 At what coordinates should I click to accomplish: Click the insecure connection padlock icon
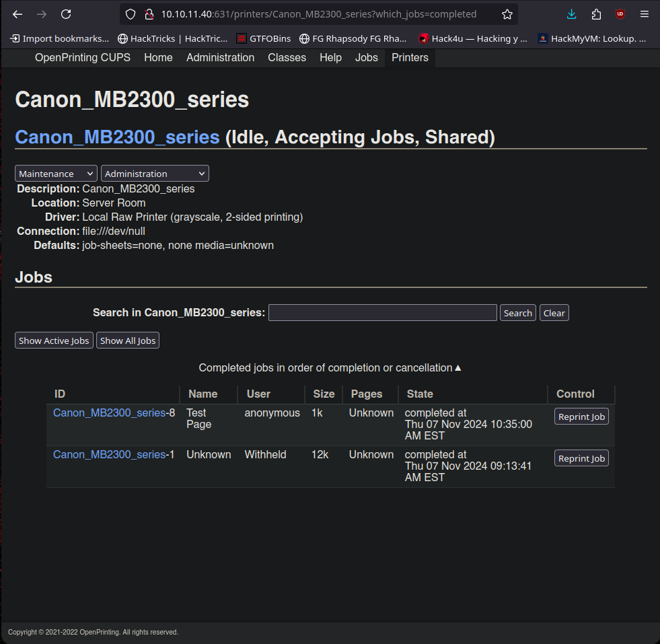pos(149,14)
